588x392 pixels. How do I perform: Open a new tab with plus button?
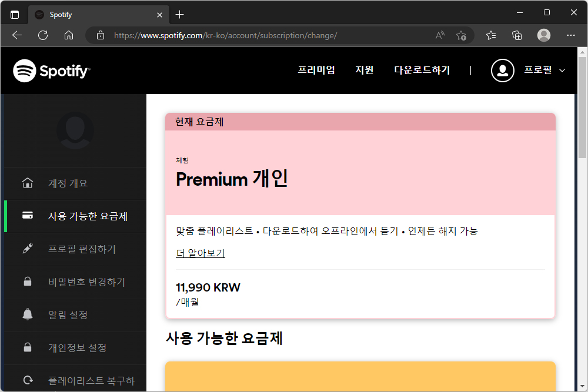click(x=179, y=15)
